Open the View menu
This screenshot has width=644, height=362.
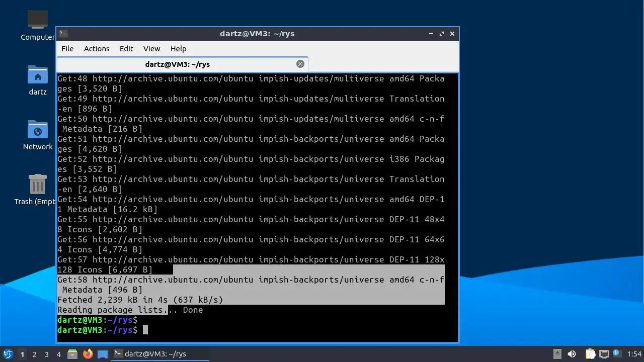(151, 49)
